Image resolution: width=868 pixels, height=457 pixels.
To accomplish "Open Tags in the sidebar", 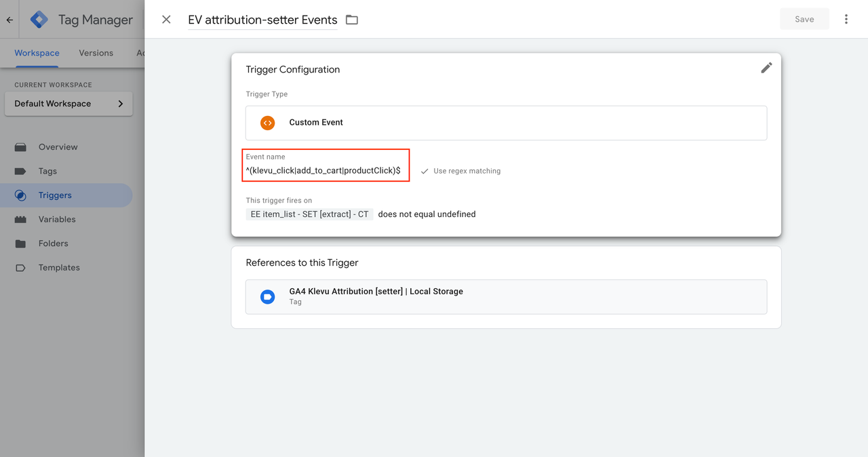I will 47,171.
